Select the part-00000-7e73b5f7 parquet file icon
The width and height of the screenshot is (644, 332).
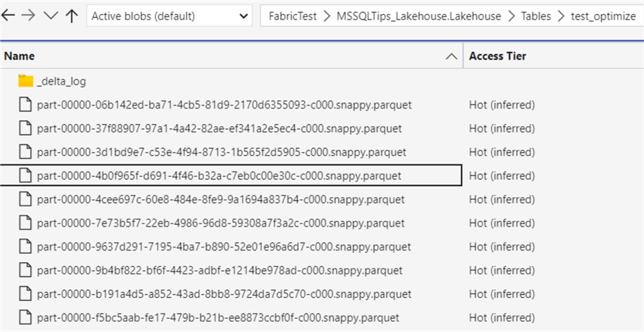[26, 223]
